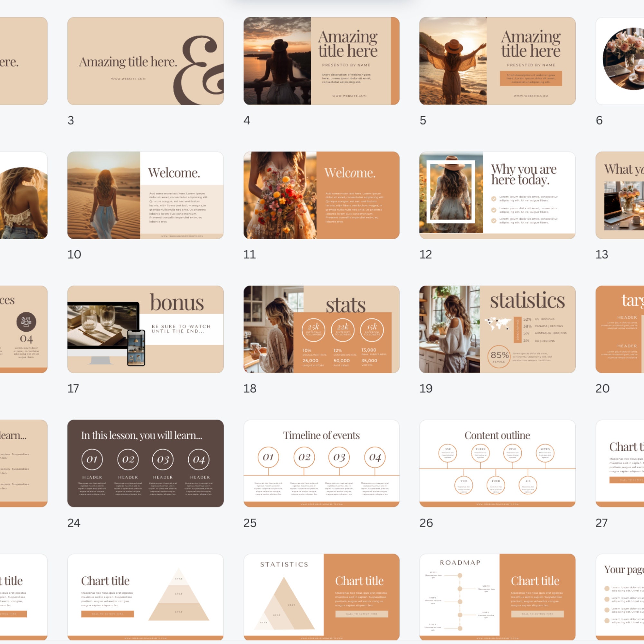The height and width of the screenshot is (644, 644).
Task: Click the 25k Instagram followers circle on slide 18
Action: point(313,330)
